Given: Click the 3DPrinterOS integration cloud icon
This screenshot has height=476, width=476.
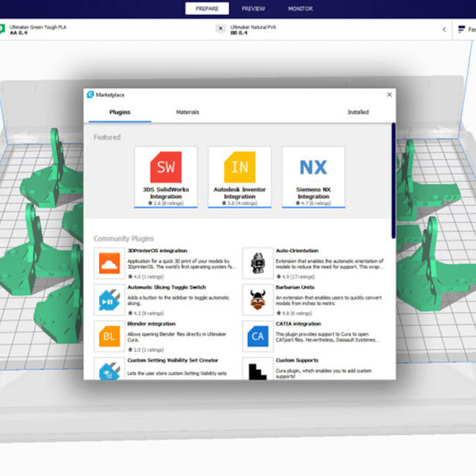Looking at the screenshot, I should pyautogui.click(x=109, y=263).
